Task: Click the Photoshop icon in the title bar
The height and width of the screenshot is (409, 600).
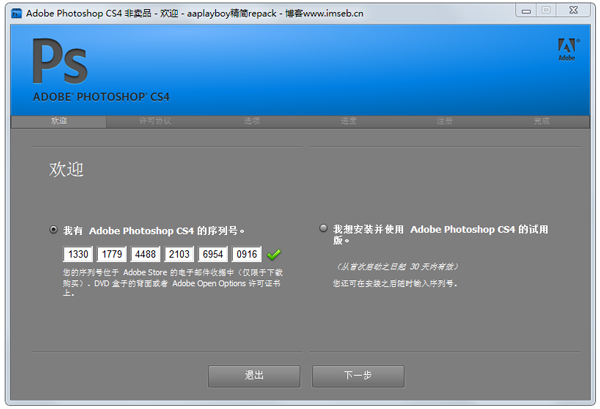Action: 16,14
